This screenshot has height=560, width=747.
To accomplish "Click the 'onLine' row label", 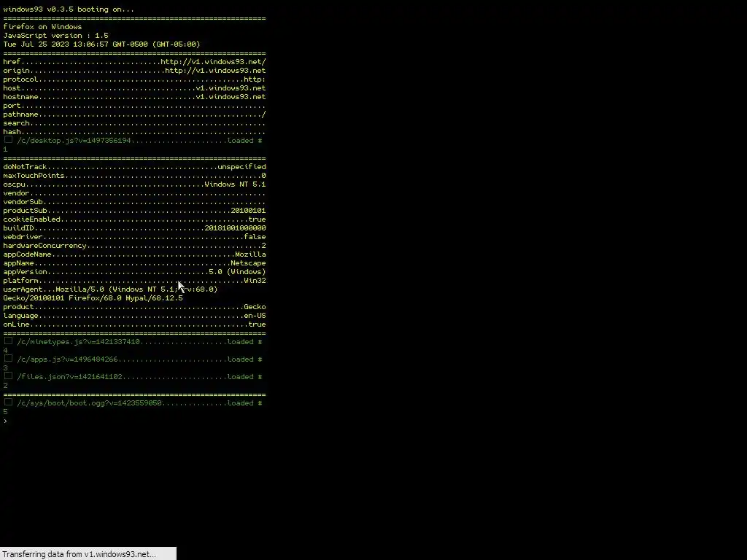I will (x=16, y=324).
